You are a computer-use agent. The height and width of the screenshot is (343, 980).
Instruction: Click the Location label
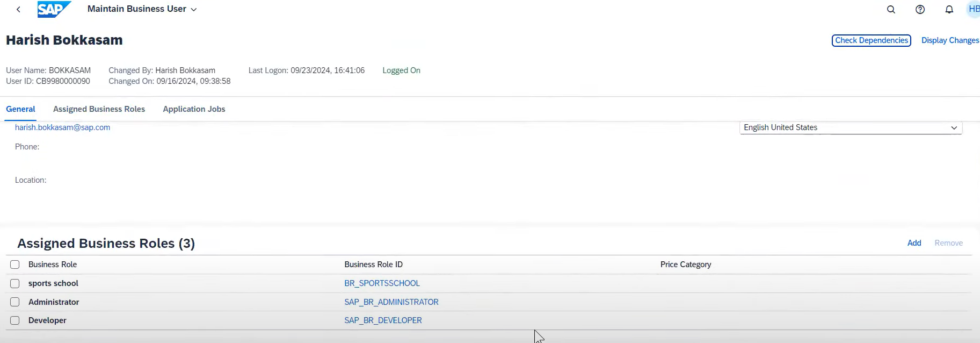(31, 180)
